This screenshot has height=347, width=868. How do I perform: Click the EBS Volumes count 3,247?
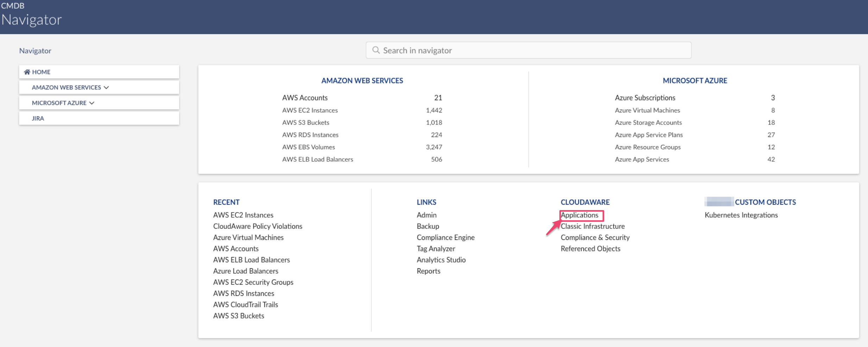434,147
